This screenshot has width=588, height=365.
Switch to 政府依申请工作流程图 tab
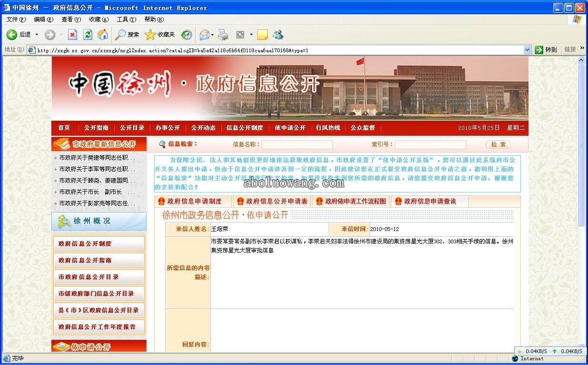(352, 202)
